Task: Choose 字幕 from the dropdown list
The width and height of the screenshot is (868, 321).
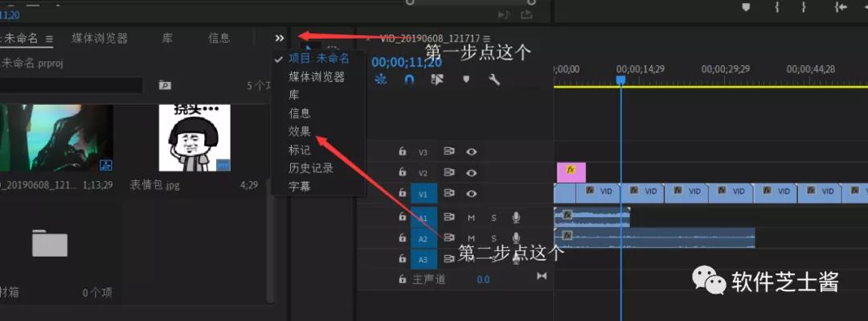Action: 300,187
